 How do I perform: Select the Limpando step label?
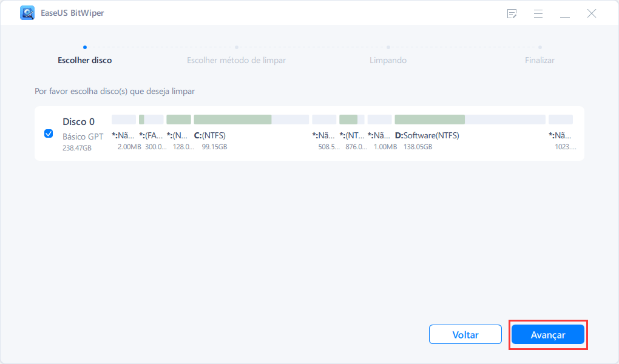(388, 60)
